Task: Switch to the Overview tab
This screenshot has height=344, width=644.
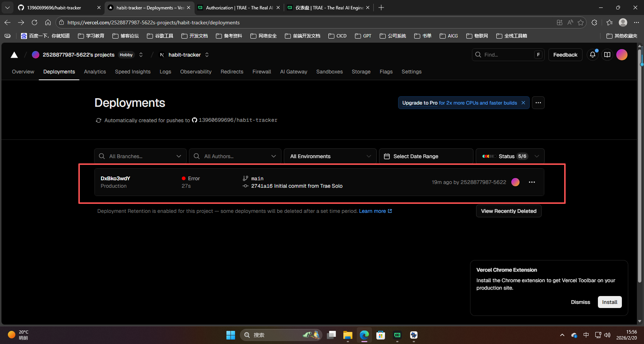Action: (23, 72)
